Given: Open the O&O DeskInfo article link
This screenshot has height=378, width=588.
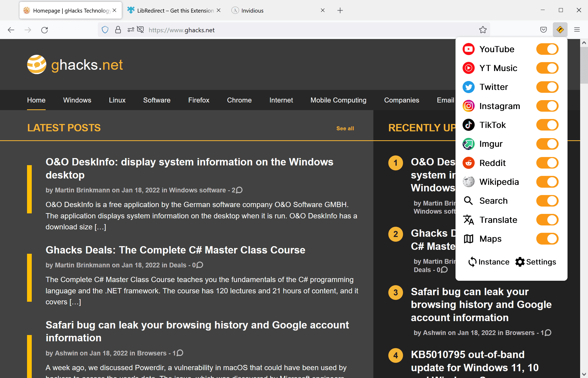Looking at the screenshot, I should coord(190,168).
